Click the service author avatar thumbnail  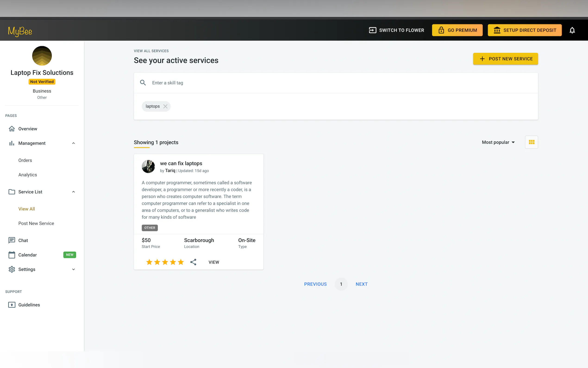pyautogui.click(x=148, y=166)
